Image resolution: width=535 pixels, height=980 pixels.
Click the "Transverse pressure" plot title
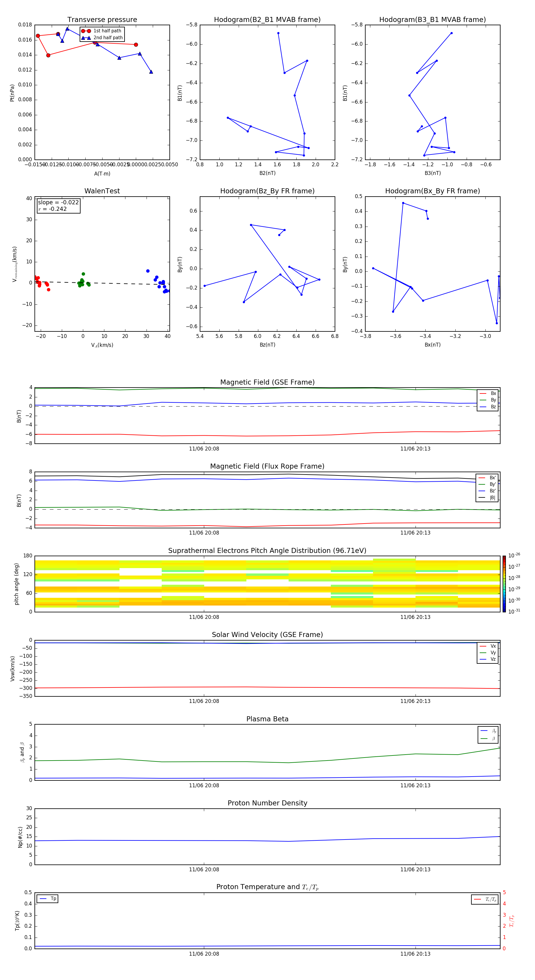coord(102,20)
